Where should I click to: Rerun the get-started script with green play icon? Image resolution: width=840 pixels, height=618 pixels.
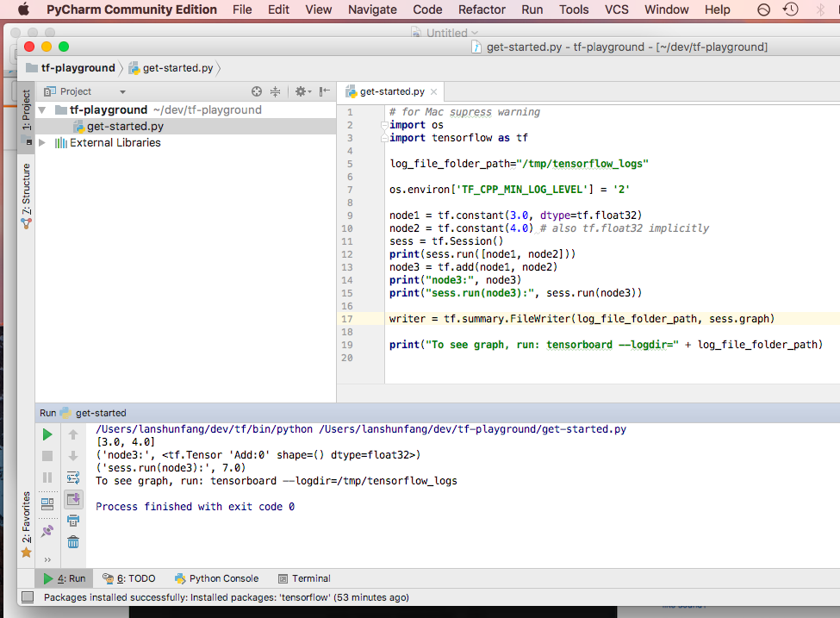[47, 434]
